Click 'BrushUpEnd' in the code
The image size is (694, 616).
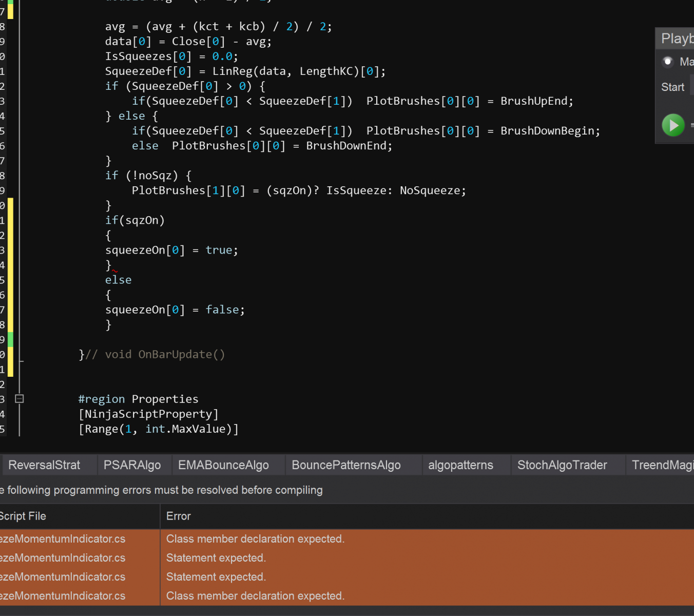click(534, 101)
